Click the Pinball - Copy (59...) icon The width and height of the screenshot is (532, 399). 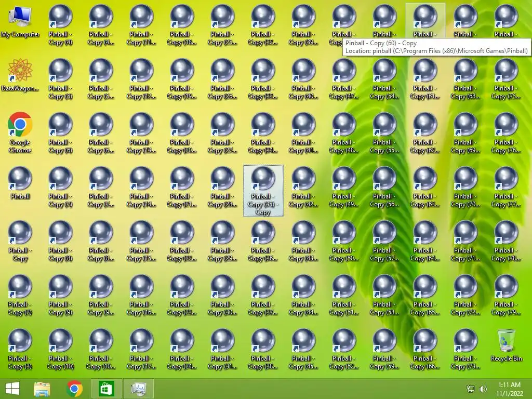coord(384,349)
